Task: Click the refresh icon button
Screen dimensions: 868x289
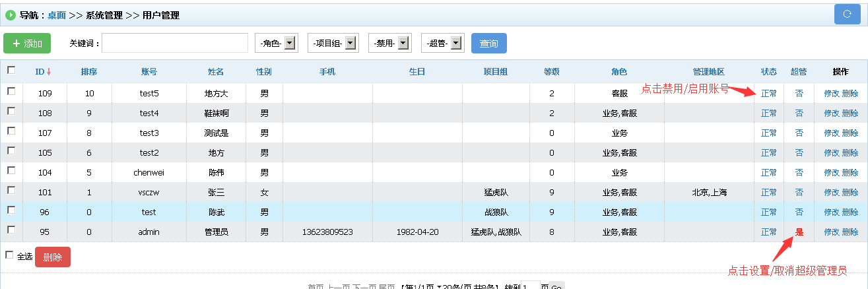Action: tap(847, 15)
